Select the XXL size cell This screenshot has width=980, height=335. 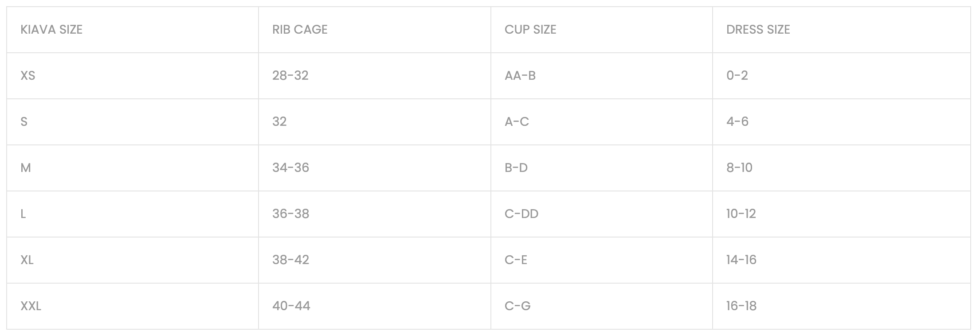[31, 306]
